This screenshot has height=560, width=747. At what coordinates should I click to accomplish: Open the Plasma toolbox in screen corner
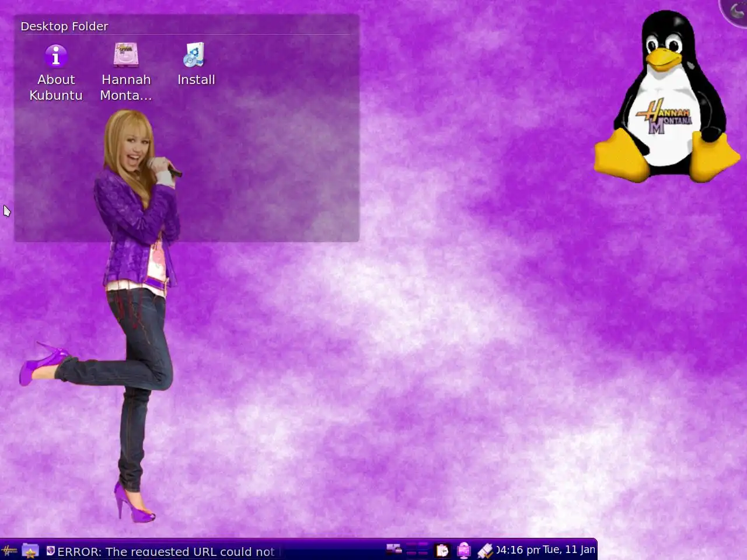coord(735,12)
